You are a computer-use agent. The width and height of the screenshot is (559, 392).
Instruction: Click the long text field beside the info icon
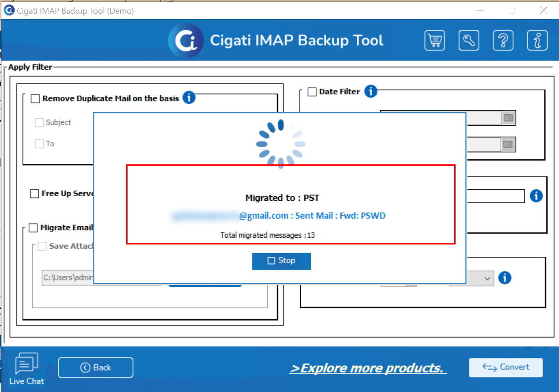click(495, 196)
